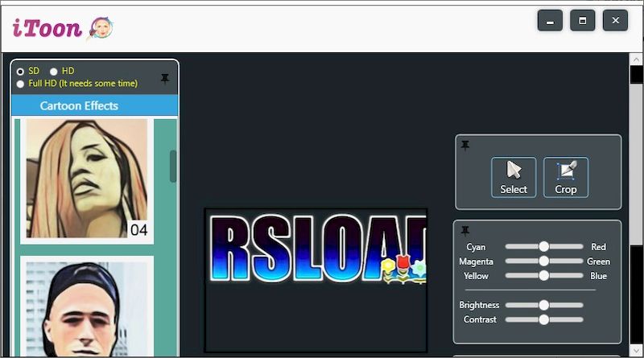This screenshot has width=644, height=358.
Task: Click pin icon on Select/Crop panel
Action: tap(465, 146)
